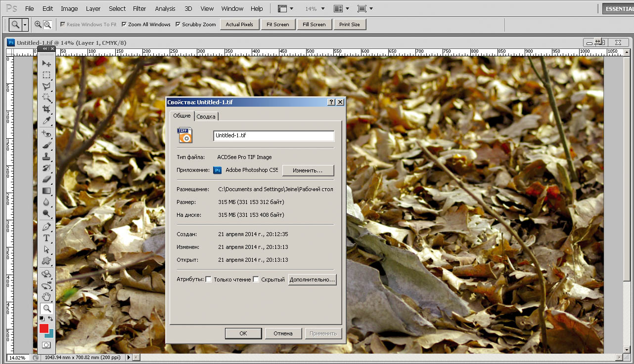The height and width of the screenshot is (364, 634).
Task: Activate the Horizontal Type tool
Action: coord(46,238)
